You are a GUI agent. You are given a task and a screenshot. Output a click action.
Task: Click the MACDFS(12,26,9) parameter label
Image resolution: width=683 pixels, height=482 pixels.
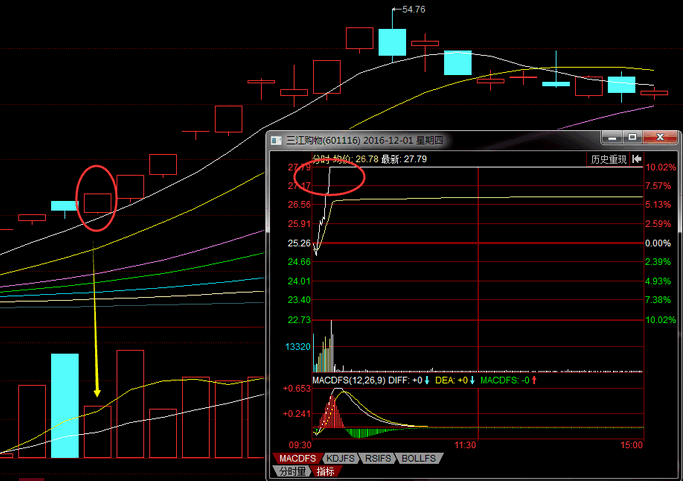point(349,380)
